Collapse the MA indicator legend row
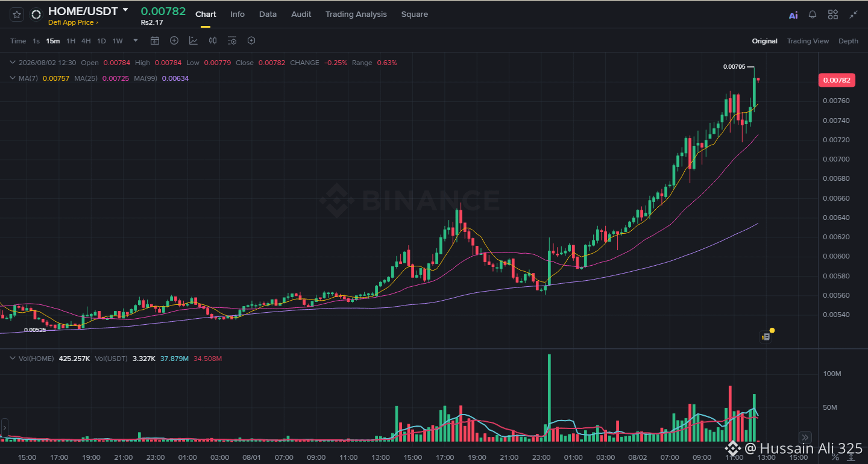The width and height of the screenshot is (868, 464). point(13,78)
